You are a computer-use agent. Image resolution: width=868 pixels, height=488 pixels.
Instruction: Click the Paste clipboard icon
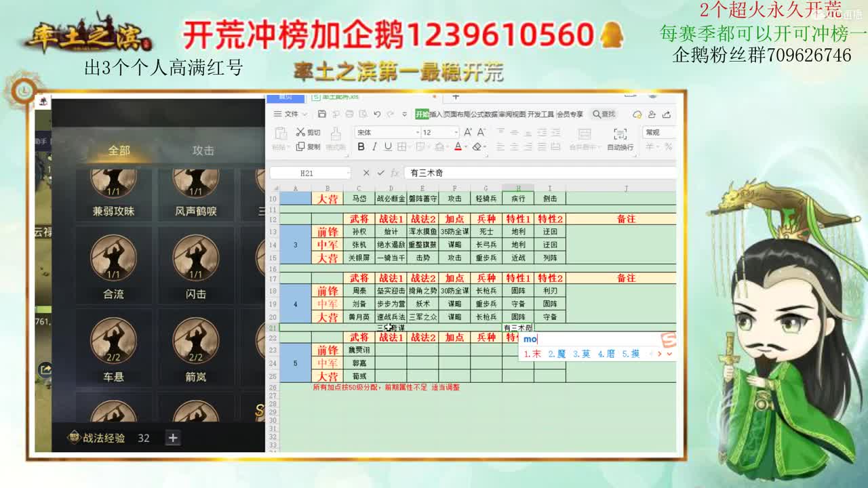(x=281, y=134)
